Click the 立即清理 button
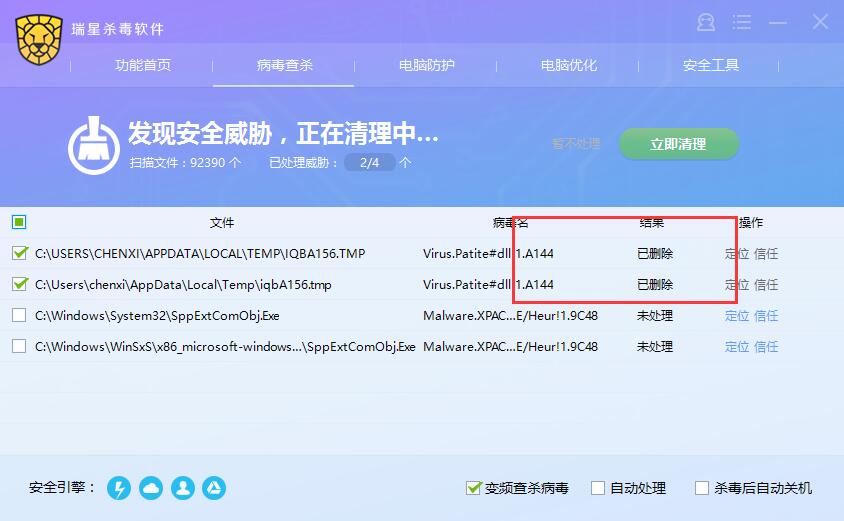The height and width of the screenshot is (521, 844). 678,144
